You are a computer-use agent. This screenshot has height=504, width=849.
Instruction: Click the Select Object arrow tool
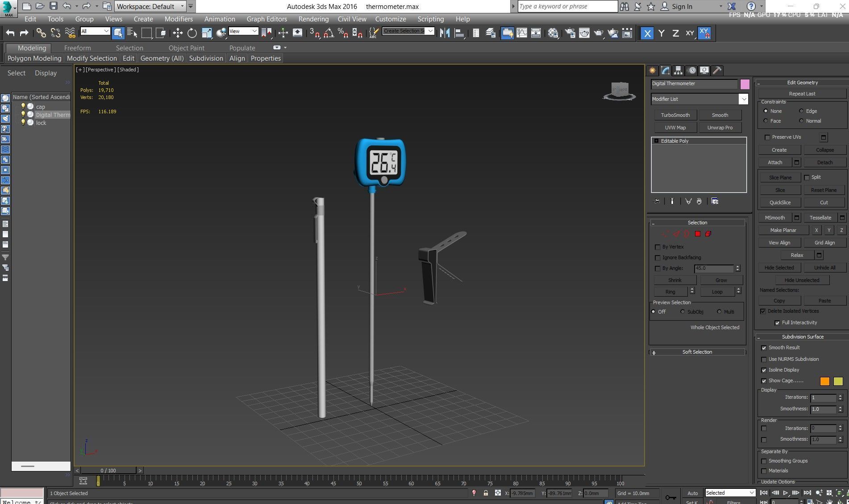pos(118,33)
